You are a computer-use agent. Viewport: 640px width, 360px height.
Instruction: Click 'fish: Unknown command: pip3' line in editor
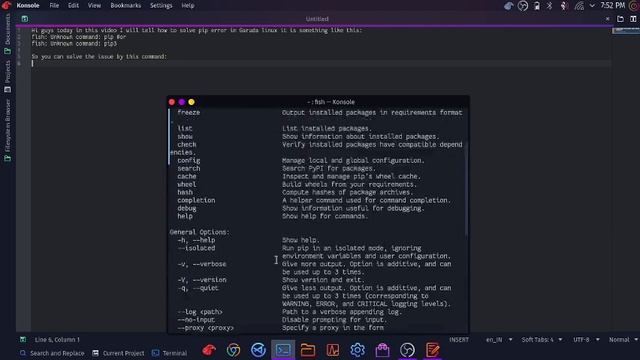coord(74,44)
